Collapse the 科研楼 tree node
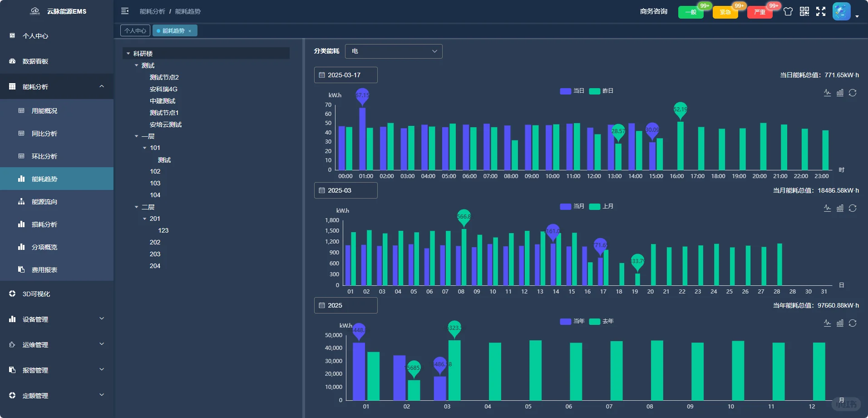This screenshot has height=418, width=868. (128, 54)
